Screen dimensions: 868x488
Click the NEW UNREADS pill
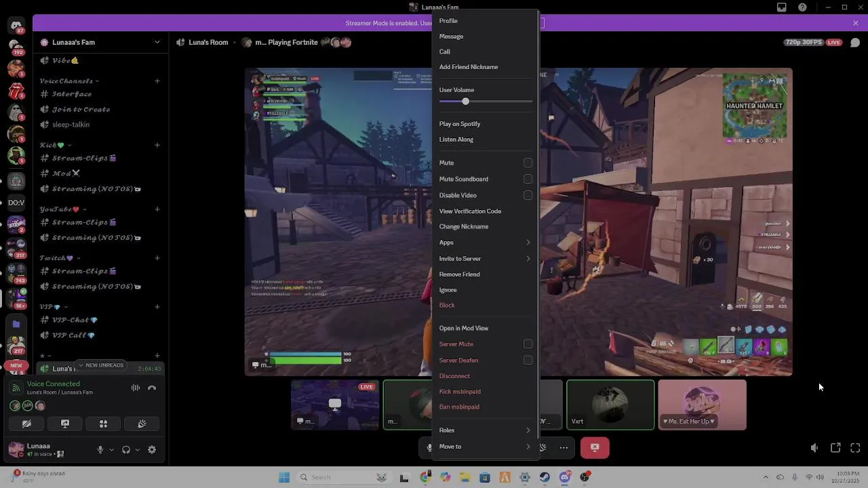102,365
